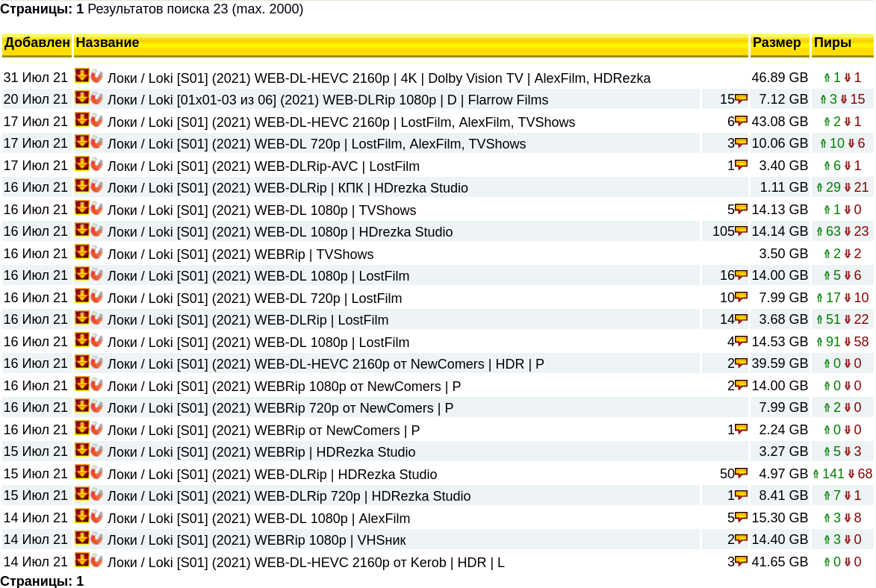Viewport: 876px width, 588px height.
Task: Open magnet for 14.00 GB LostFilm 1080p release
Action: point(96,275)
